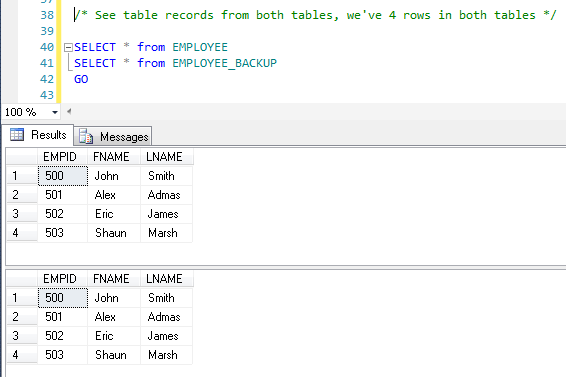
Task: Click the GO statement on line 42
Action: (x=81, y=79)
